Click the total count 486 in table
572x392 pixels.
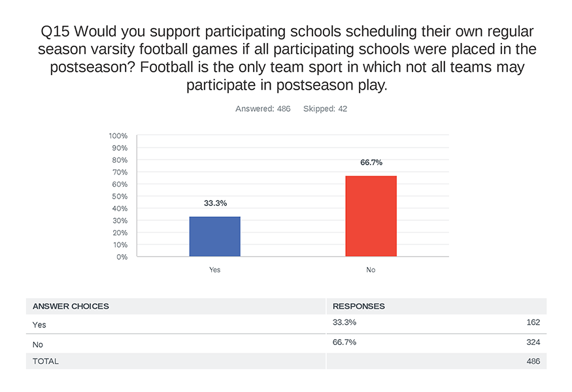pyautogui.click(x=533, y=361)
